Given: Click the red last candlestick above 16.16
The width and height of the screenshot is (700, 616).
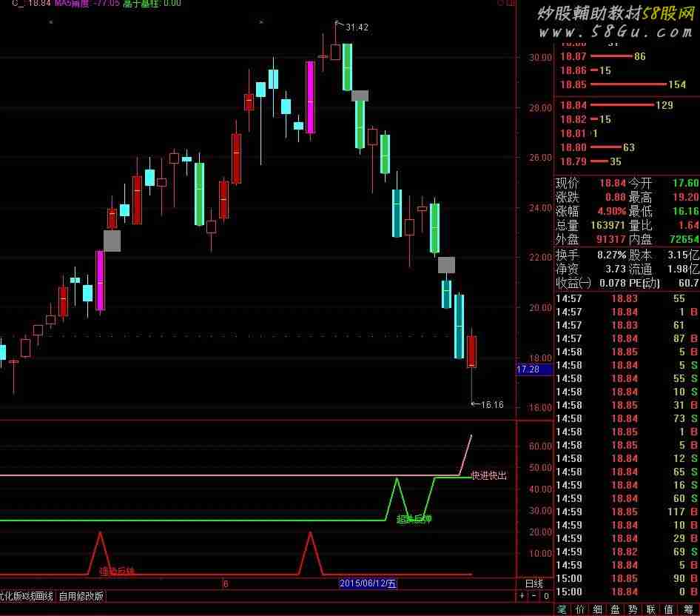Looking at the screenshot, I should 471,352.
